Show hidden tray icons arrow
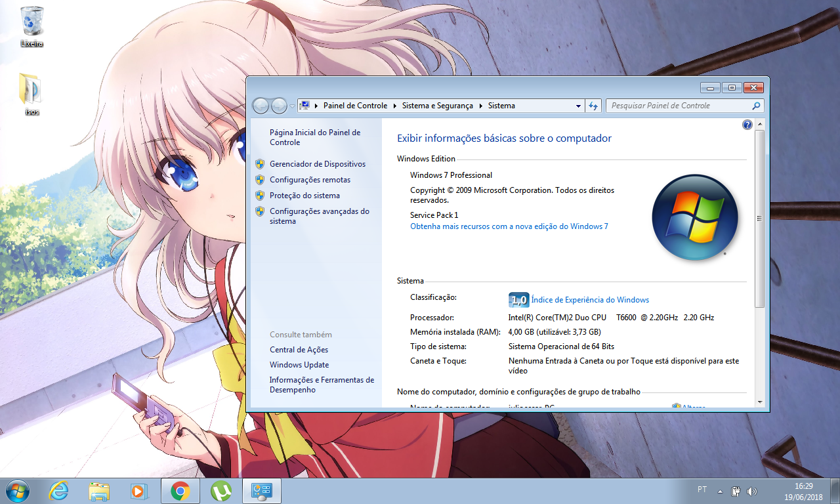The image size is (840, 504). click(x=720, y=491)
